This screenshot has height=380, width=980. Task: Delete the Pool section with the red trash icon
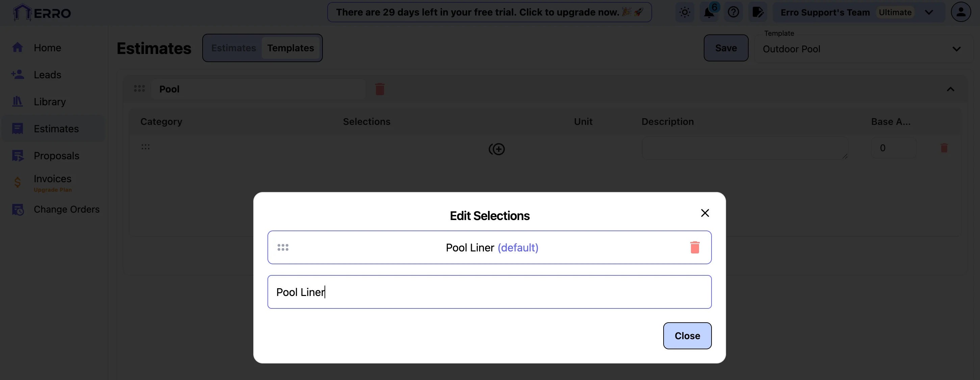[380, 89]
